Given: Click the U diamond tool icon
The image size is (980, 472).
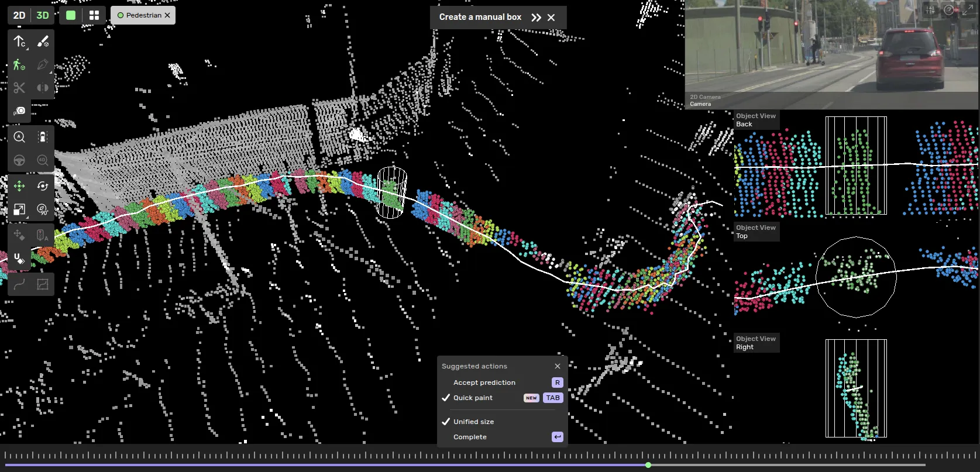Looking at the screenshot, I should [19, 258].
